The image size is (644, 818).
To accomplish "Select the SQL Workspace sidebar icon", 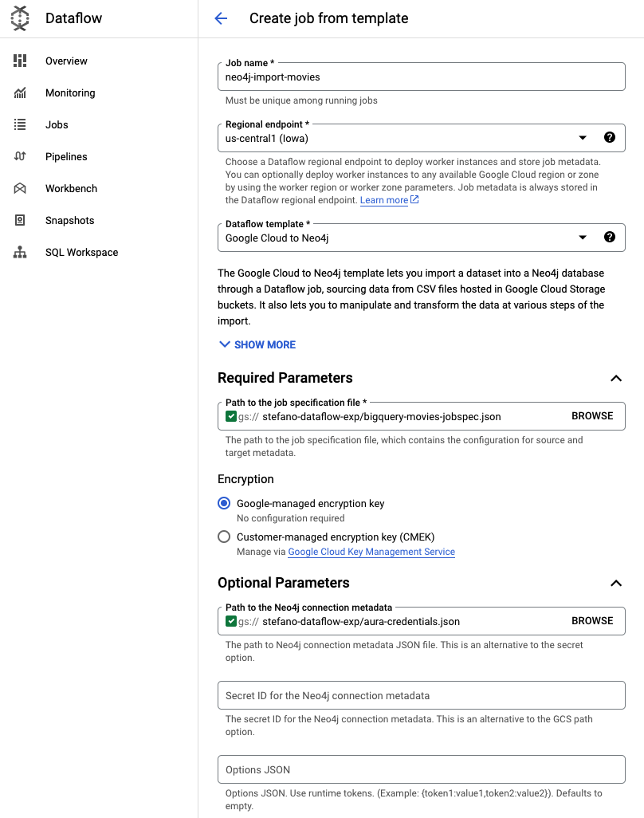I will (x=20, y=252).
